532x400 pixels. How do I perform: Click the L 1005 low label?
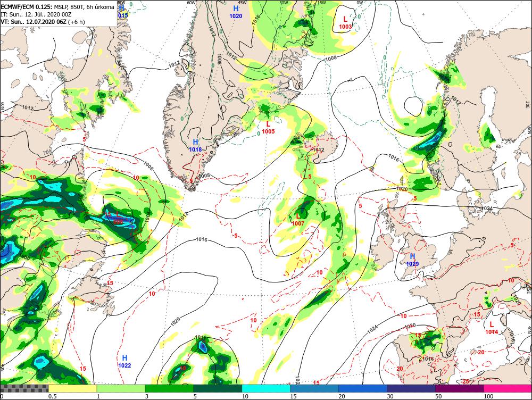pos(268,127)
